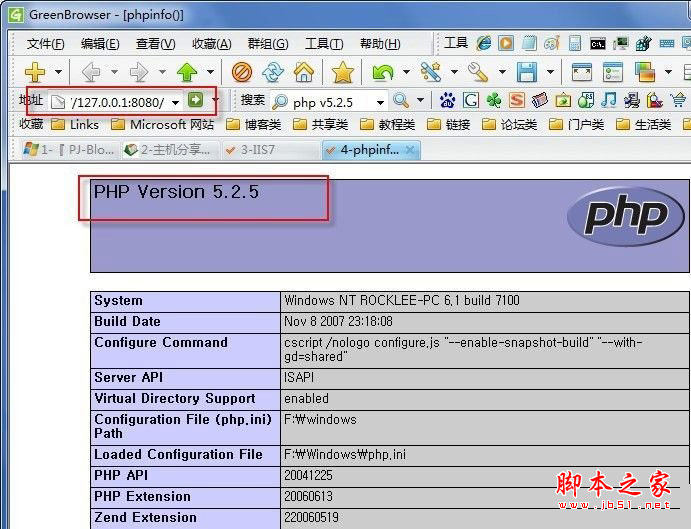Click the Google G search icon
The width and height of the screenshot is (691, 529).
tap(471, 101)
